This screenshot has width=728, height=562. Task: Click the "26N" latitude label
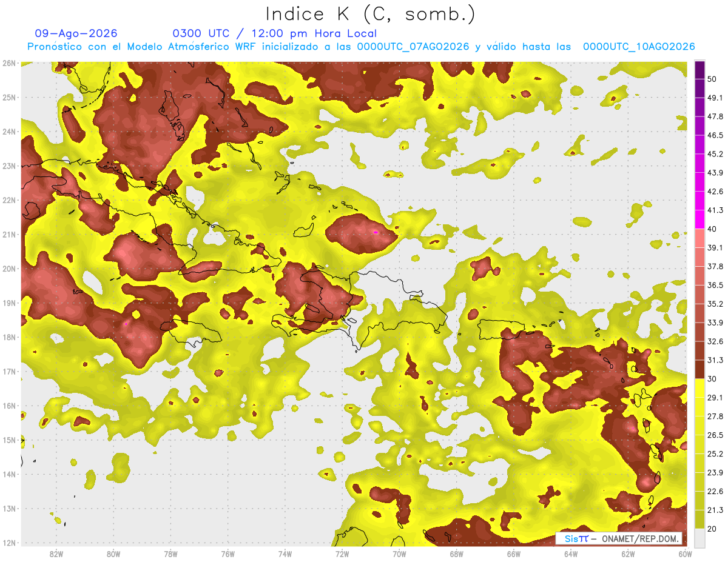click(x=9, y=63)
